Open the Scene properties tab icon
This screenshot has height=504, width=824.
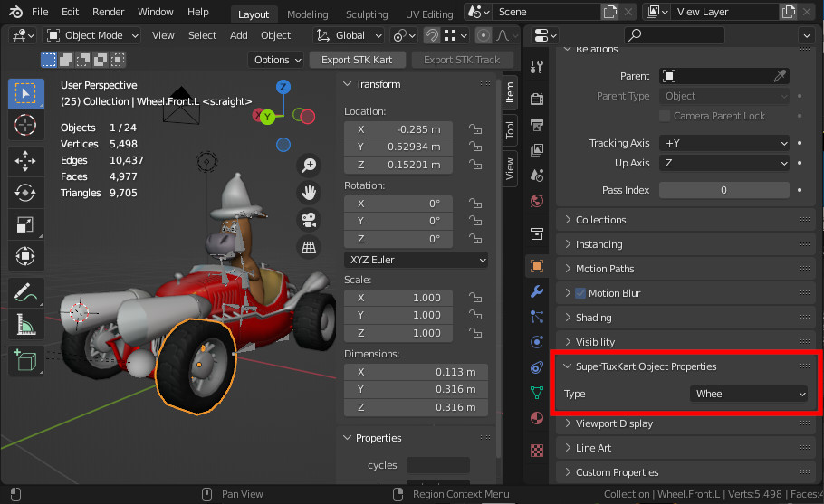[x=537, y=175]
